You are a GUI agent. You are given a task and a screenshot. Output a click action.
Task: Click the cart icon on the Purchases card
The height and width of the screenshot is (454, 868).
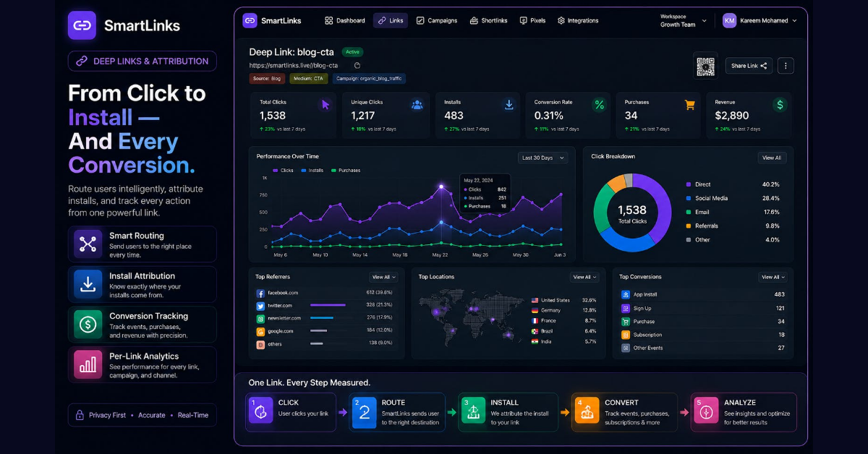(689, 105)
